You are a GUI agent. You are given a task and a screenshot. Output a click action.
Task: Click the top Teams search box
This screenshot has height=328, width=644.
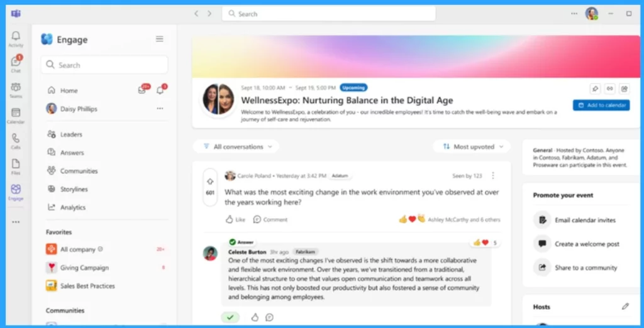pos(328,14)
